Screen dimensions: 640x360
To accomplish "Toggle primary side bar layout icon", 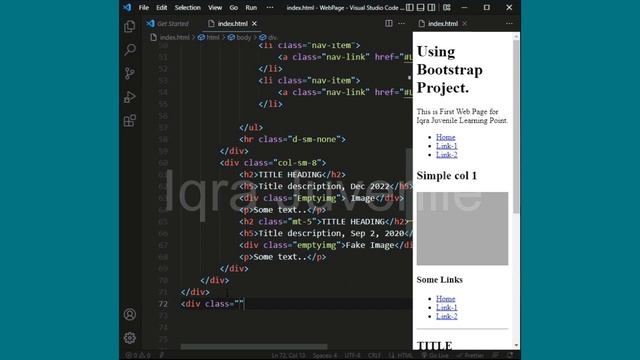I will point(410,7).
